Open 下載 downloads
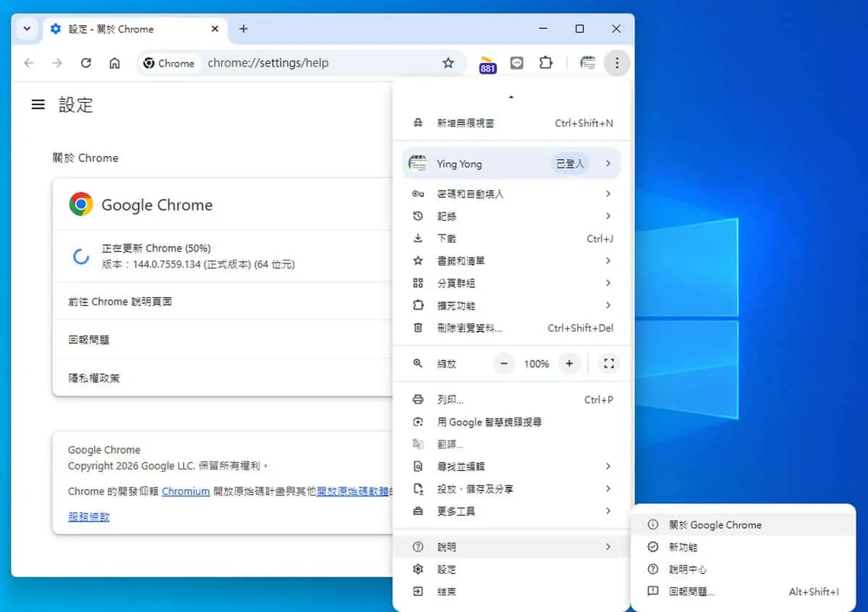This screenshot has width=868, height=612. click(x=512, y=239)
